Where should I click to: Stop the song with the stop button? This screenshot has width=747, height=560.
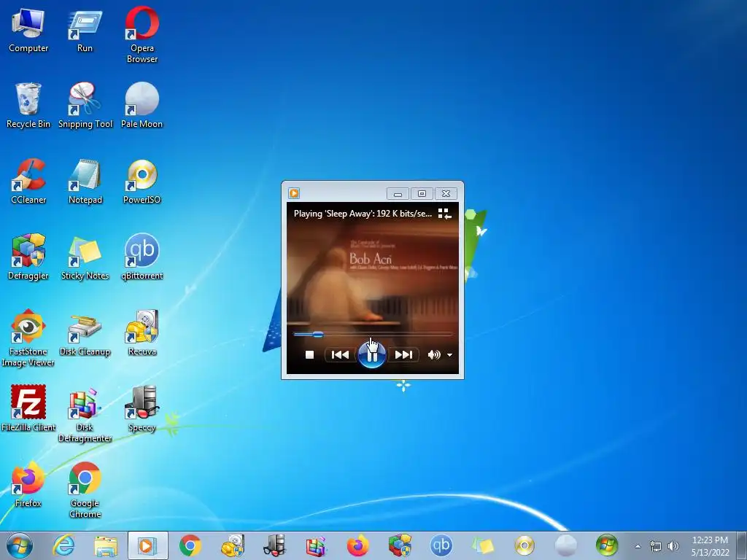click(309, 355)
